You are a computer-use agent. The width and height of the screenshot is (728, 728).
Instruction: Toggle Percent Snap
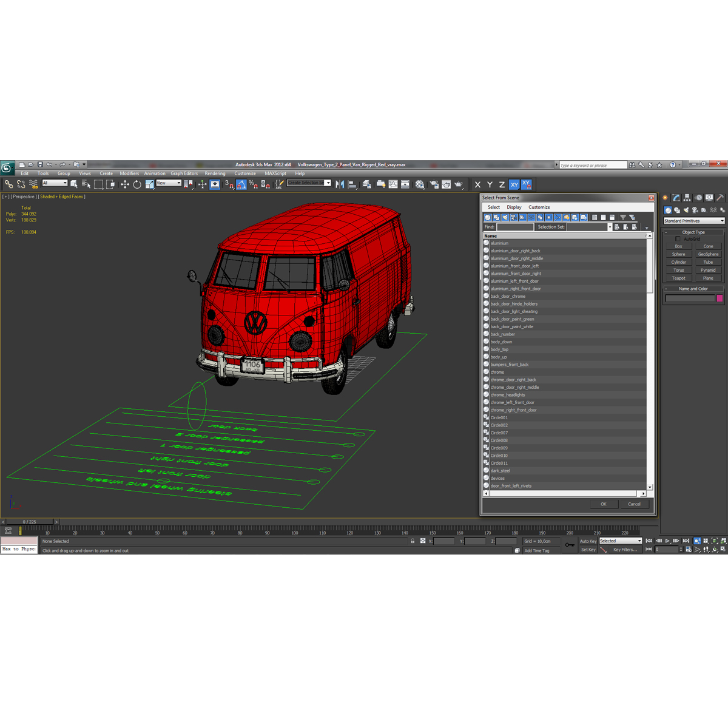pyautogui.click(x=253, y=184)
